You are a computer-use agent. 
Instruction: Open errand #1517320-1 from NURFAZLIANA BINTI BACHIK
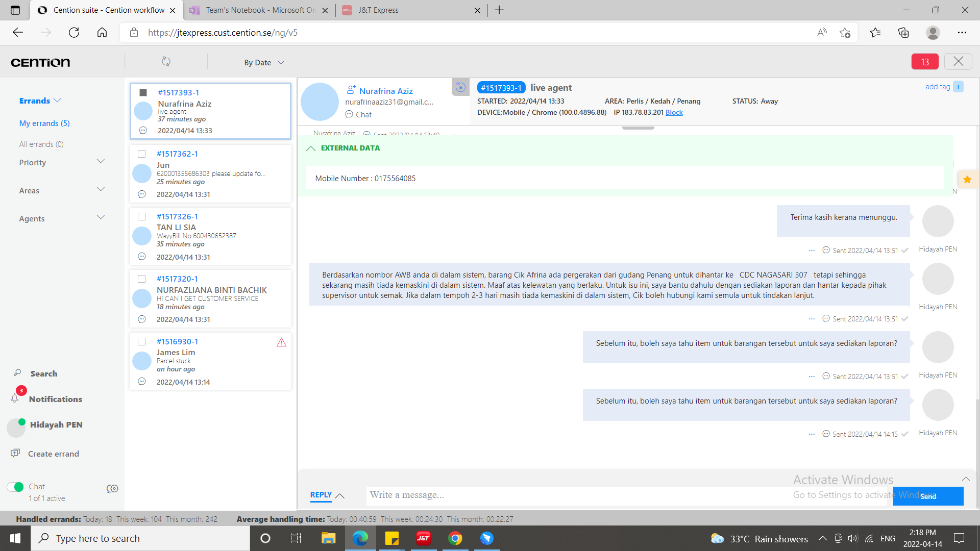(210, 298)
